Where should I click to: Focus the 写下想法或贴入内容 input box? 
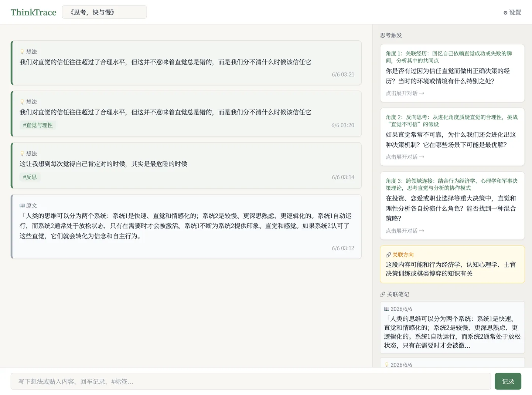tap(250, 381)
